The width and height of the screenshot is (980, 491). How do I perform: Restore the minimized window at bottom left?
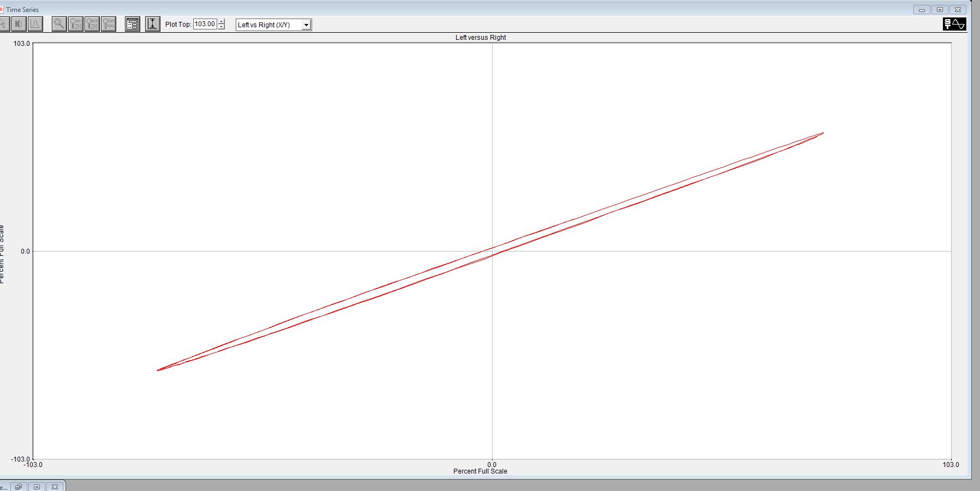point(19,487)
